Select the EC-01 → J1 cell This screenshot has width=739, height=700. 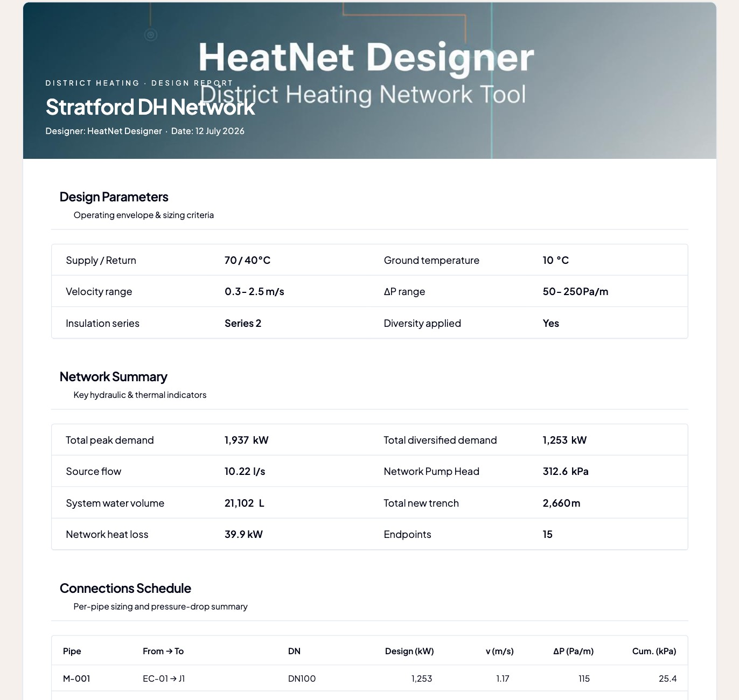tap(164, 679)
